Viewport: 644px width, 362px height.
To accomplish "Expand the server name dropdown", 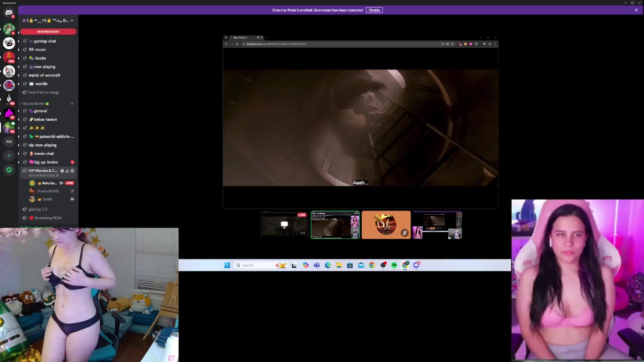I will pos(72,20).
